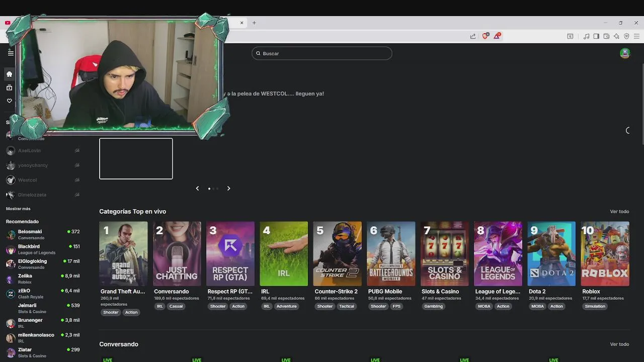The width and height of the screenshot is (644, 362).
Task: Click the browser share page icon
Action: (473, 36)
